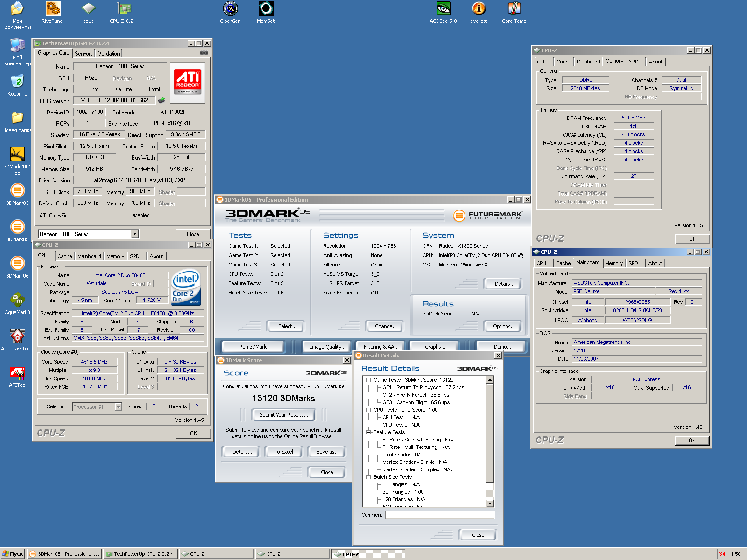Image resolution: width=747 pixels, height=560 pixels.
Task: Open SPD tab in the memory CPU-Z window
Action: point(634,62)
